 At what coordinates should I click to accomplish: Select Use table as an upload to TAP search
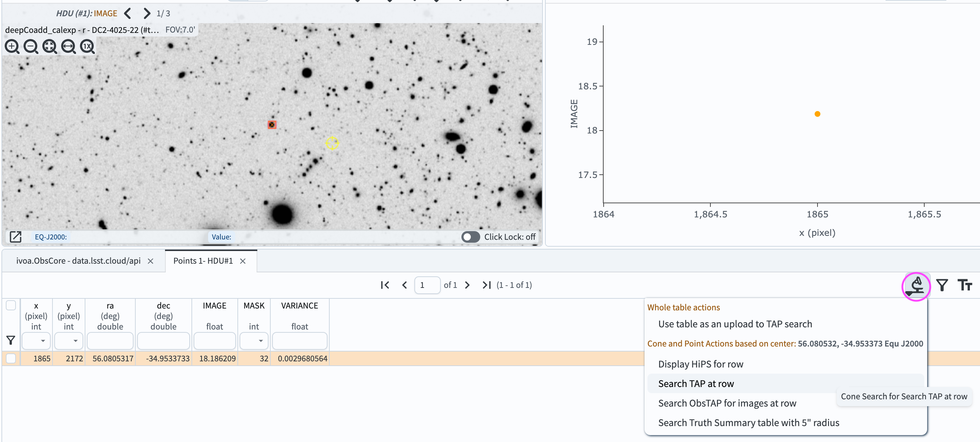click(735, 324)
